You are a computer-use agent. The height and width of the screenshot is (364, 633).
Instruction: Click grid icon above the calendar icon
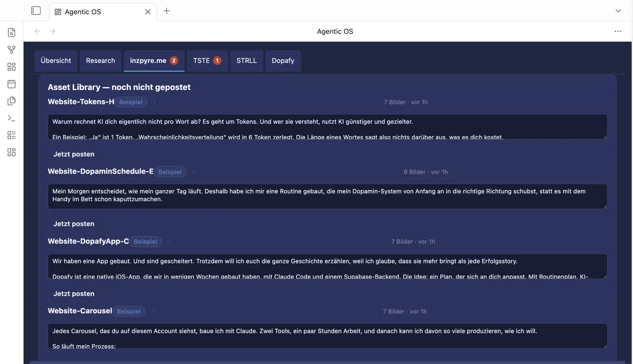tap(12, 67)
